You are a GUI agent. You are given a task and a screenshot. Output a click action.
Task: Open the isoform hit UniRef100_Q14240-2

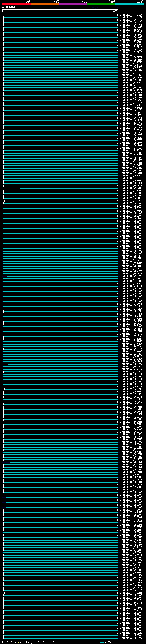pos(132,284)
